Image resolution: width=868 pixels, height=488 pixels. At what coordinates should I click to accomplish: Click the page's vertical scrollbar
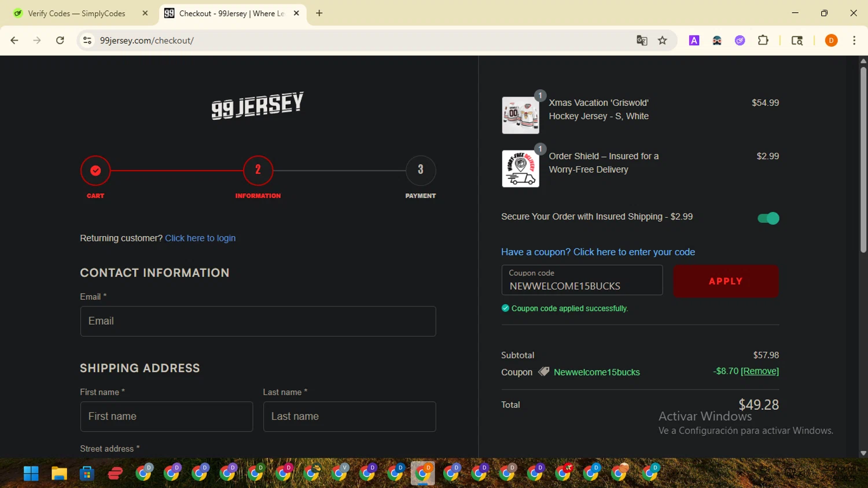pos(863,159)
